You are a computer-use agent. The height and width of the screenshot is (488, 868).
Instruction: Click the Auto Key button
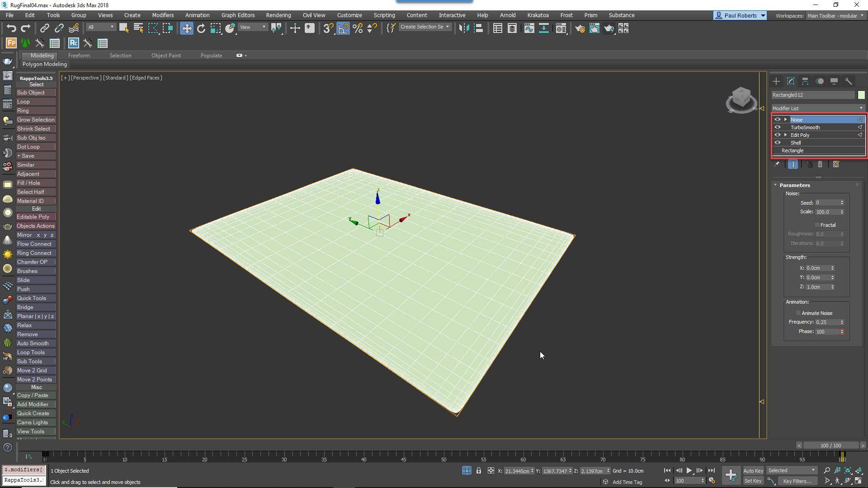pos(753,470)
